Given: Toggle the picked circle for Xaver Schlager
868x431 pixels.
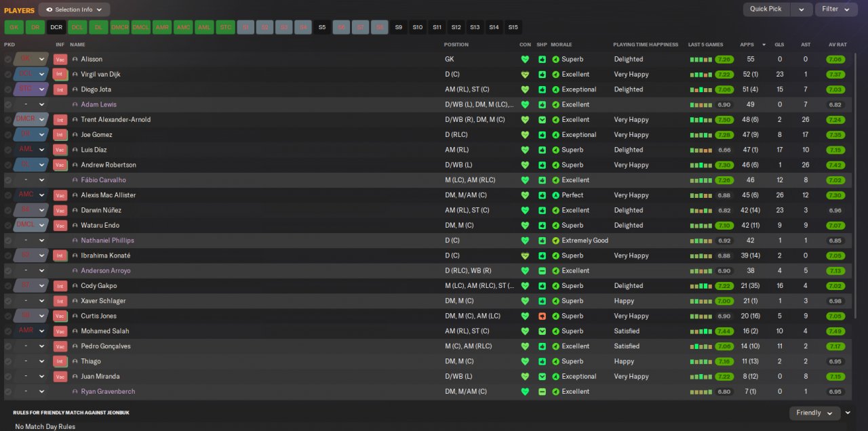Looking at the screenshot, I should coord(8,301).
